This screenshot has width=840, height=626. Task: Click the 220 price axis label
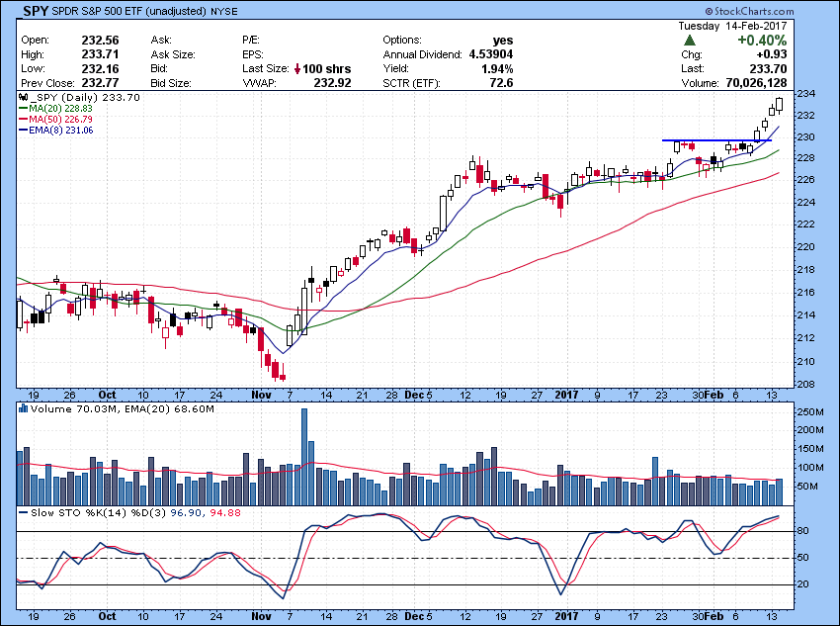click(x=806, y=247)
